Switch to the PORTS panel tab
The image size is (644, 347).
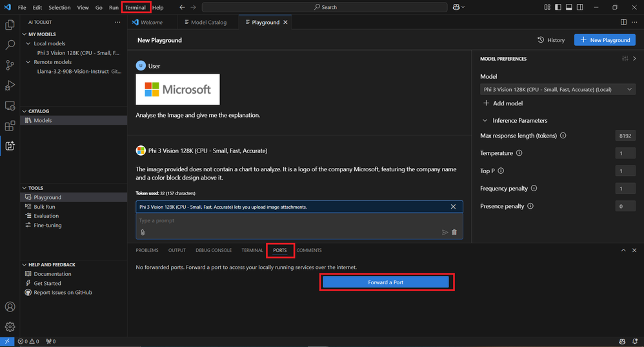click(280, 250)
